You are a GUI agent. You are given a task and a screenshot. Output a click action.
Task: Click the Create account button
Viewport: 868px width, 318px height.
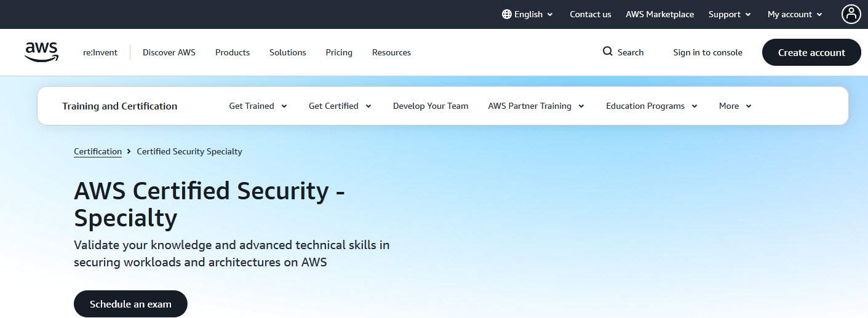pyautogui.click(x=811, y=52)
